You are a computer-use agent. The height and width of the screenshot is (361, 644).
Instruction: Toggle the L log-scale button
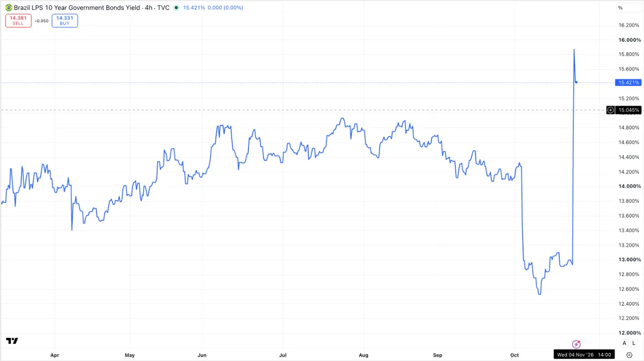pyautogui.click(x=634, y=343)
